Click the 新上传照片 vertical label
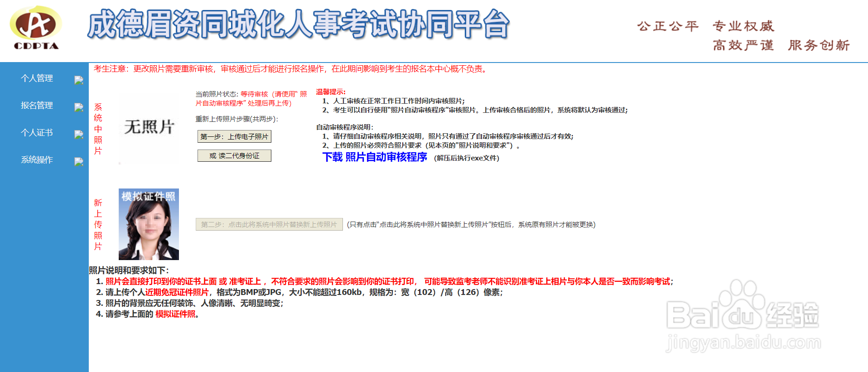The height and width of the screenshot is (372, 868). point(98,225)
